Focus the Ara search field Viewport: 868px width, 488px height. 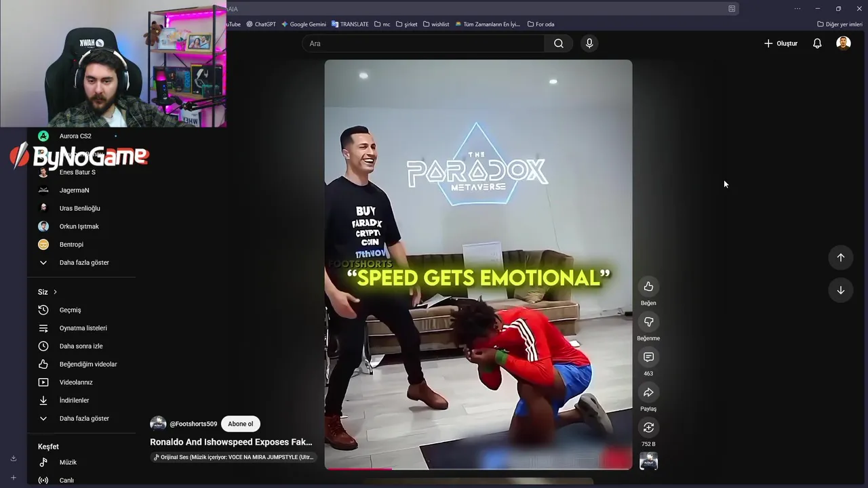(423, 43)
